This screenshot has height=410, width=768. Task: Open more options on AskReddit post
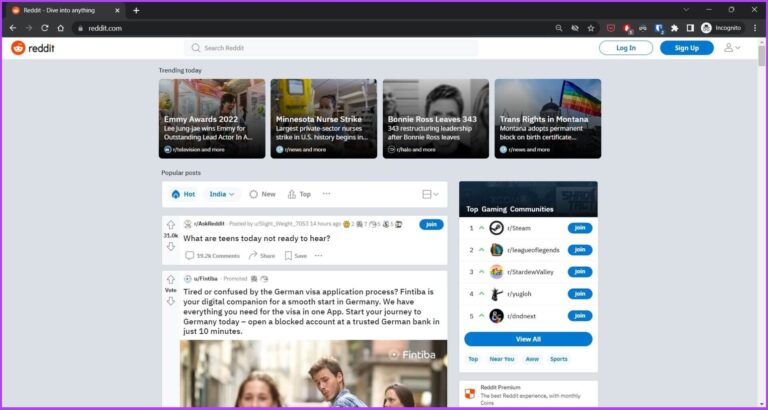pyautogui.click(x=318, y=256)
